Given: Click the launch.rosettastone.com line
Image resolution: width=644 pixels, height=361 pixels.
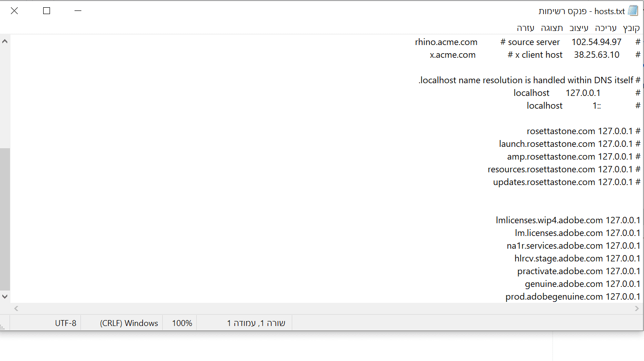Looking at the screenshot, I should pyautogui.click(x=570, y=144).
